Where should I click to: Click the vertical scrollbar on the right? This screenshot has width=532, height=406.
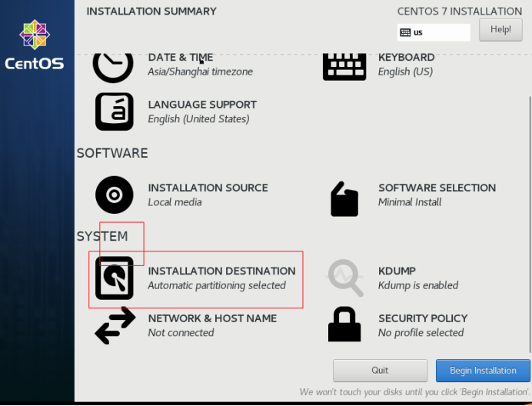[530, 224]
